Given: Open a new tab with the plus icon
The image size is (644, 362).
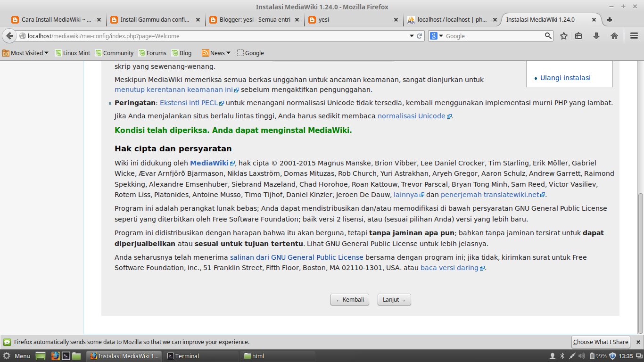Looking at the screenshot, I should click(x=610, y=20).
